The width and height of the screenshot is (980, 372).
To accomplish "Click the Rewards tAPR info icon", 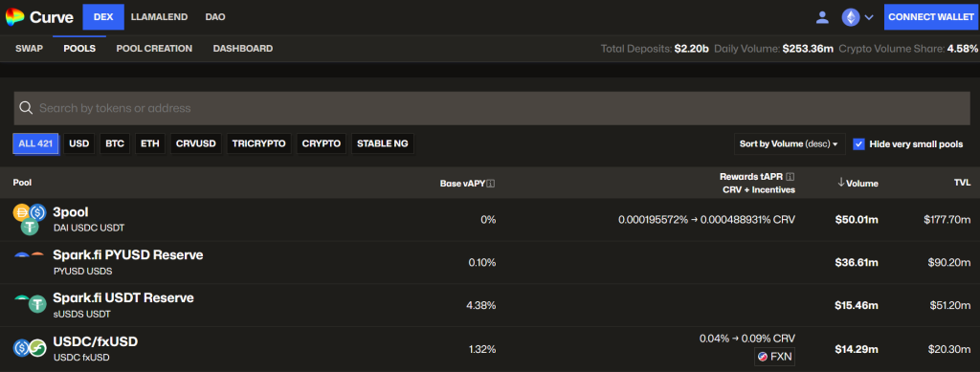I will pos(791,177).
